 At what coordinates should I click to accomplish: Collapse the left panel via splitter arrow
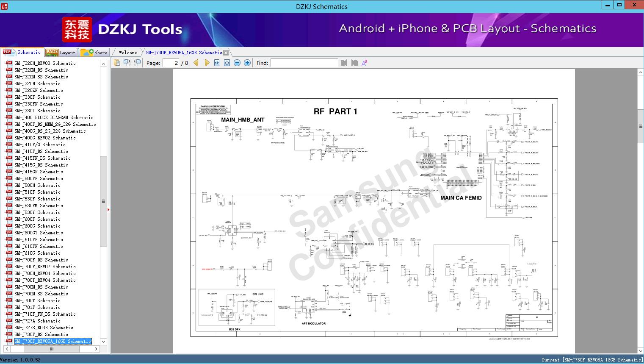click(108, 209)
